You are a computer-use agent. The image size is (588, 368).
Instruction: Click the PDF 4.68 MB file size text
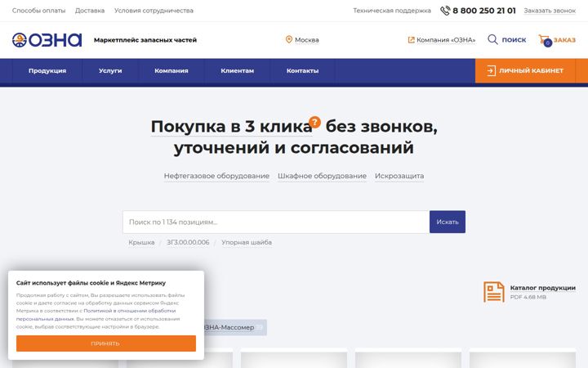pyautogui.click(x=528, y=297)
